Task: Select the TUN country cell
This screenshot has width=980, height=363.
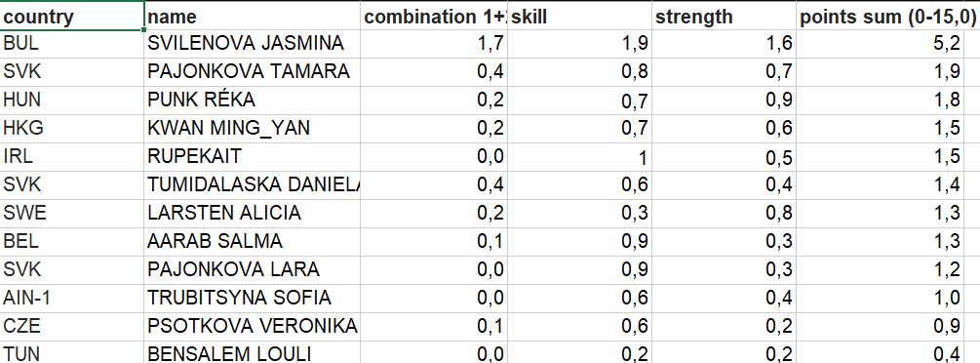Action: tap(72, 353)
